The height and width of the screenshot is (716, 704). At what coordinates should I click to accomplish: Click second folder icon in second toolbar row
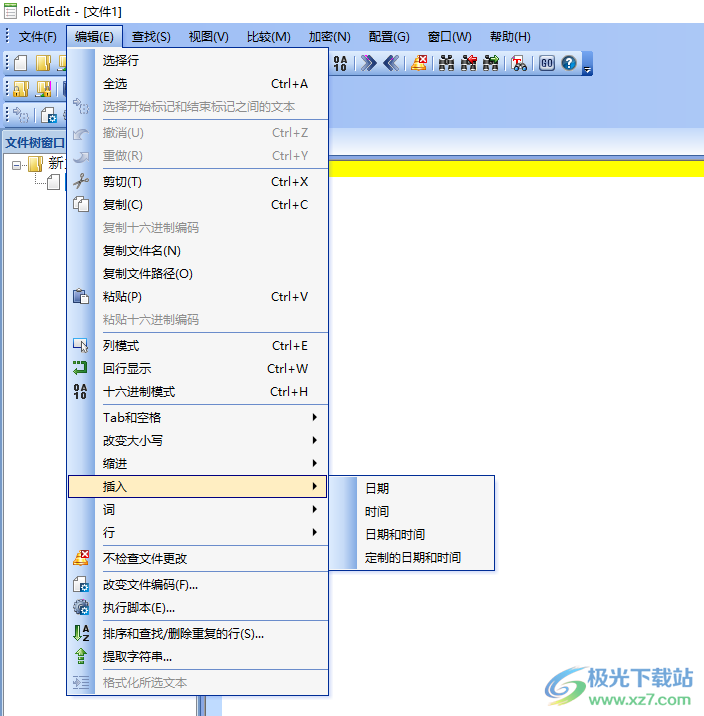(43, 89)
